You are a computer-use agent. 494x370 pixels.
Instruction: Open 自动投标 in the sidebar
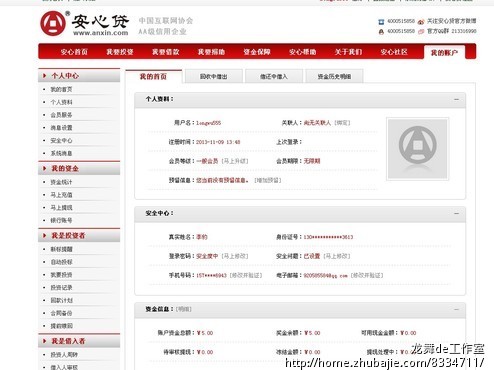[61, 262]
